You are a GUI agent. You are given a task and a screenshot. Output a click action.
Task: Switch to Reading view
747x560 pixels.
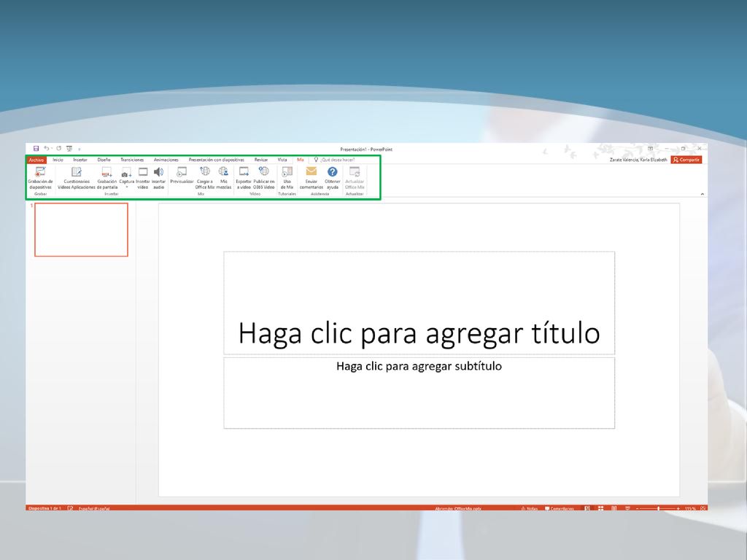pos(614,508)
